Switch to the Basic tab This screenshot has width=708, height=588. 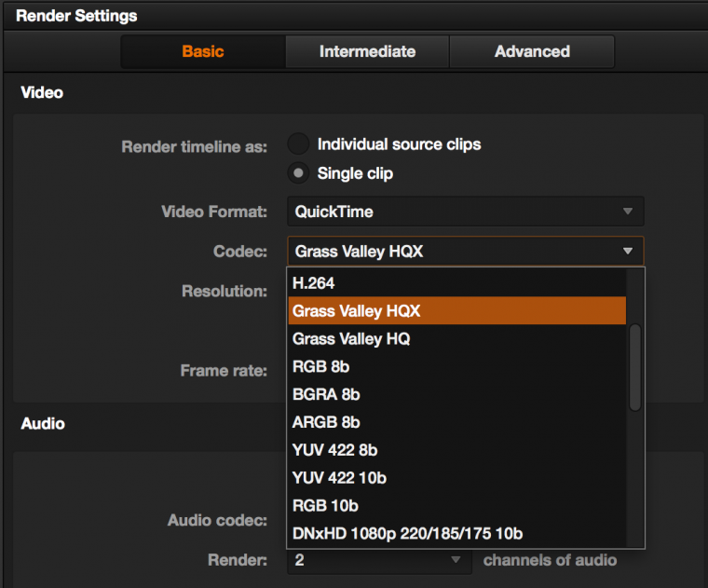tap(203, 52)
